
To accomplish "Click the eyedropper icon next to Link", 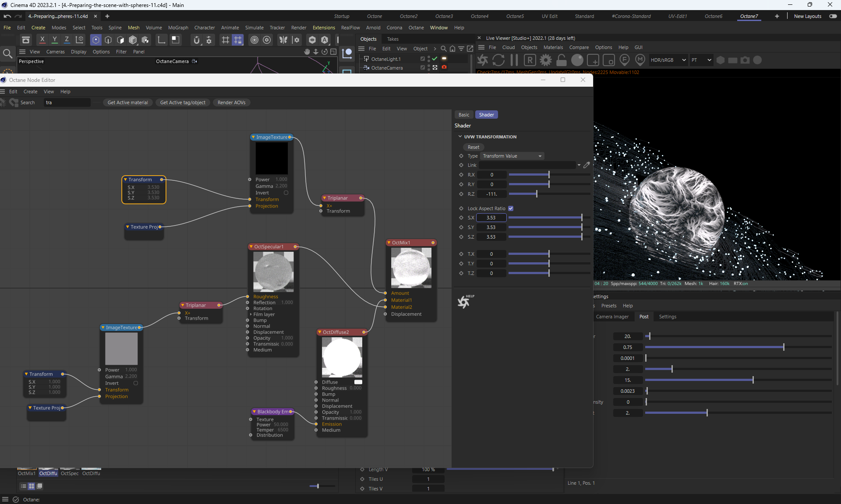I will click(x=587, y=165).
